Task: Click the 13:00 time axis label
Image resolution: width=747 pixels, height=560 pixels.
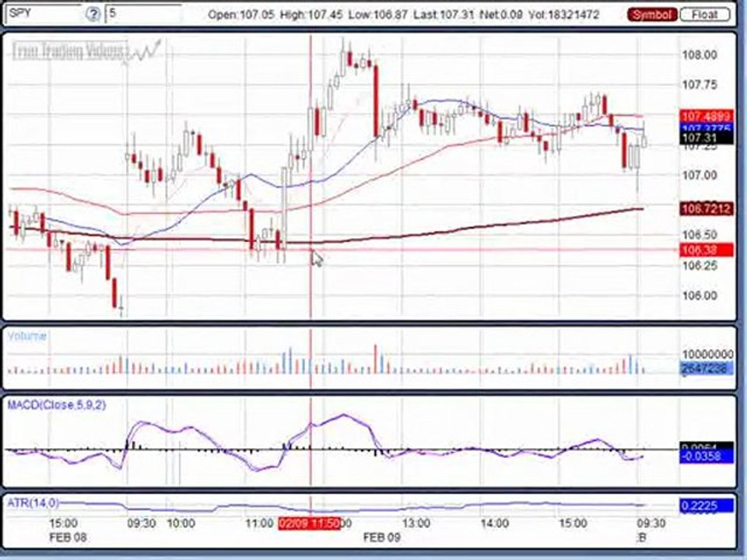Action: click(416, 523)
